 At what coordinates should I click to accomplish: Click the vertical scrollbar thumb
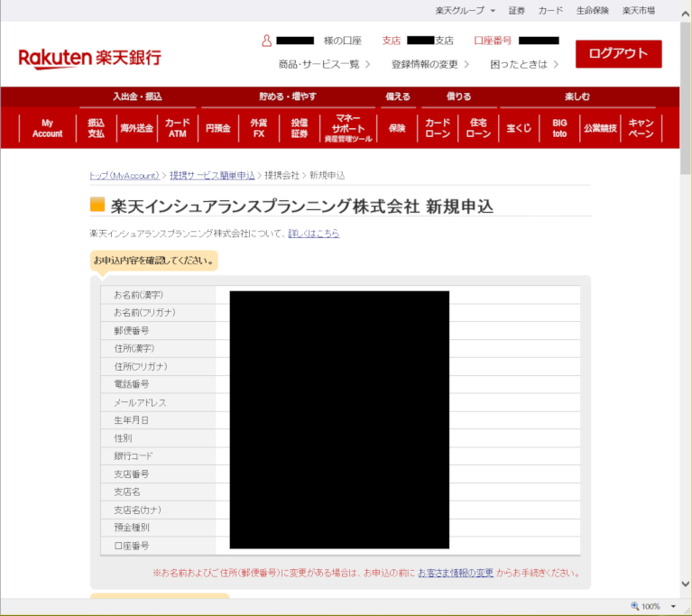686,98
